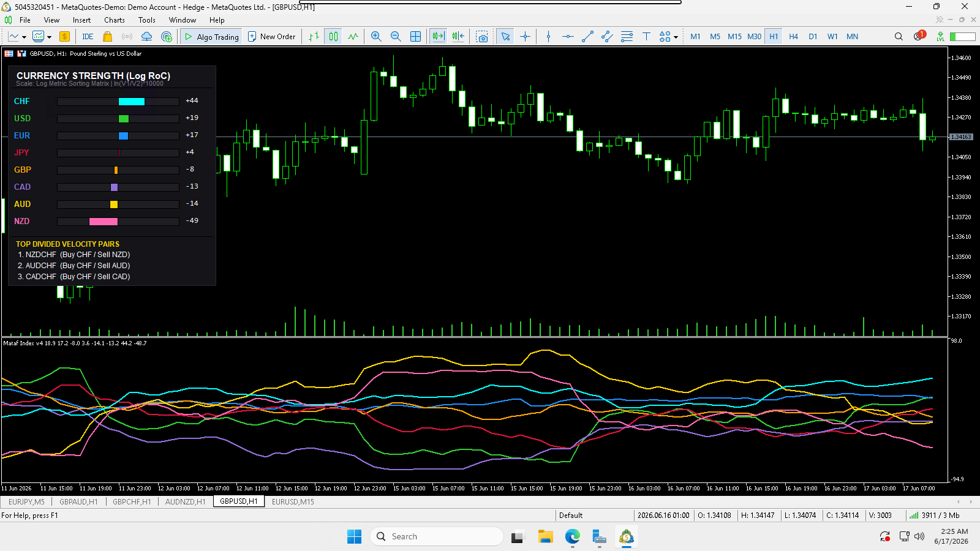Expand the profiles dropdown arrow
Viewport: 980px width, 551px height.
pos(49,37)
